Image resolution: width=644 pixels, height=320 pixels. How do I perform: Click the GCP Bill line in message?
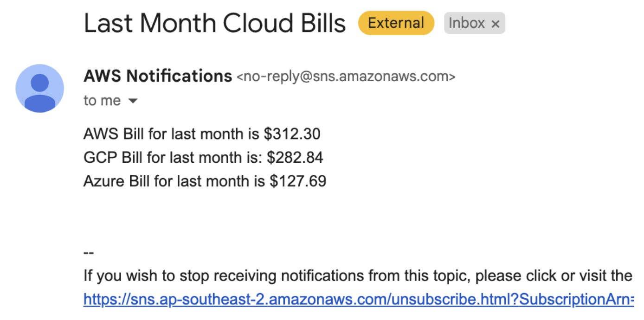point(203,158)
